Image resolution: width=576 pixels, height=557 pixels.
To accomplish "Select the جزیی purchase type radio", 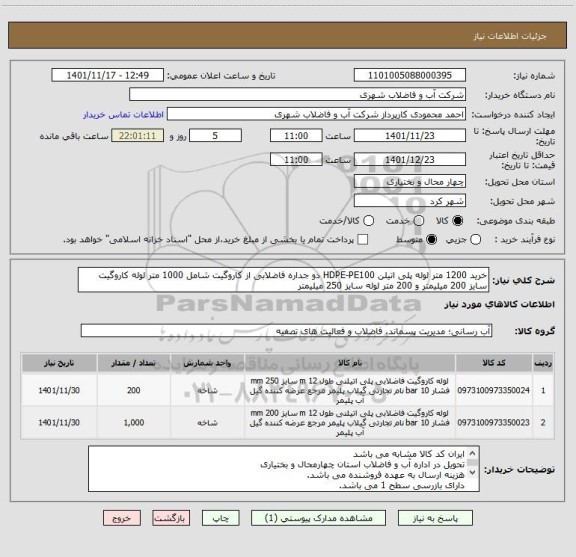I will click(475, 240).
